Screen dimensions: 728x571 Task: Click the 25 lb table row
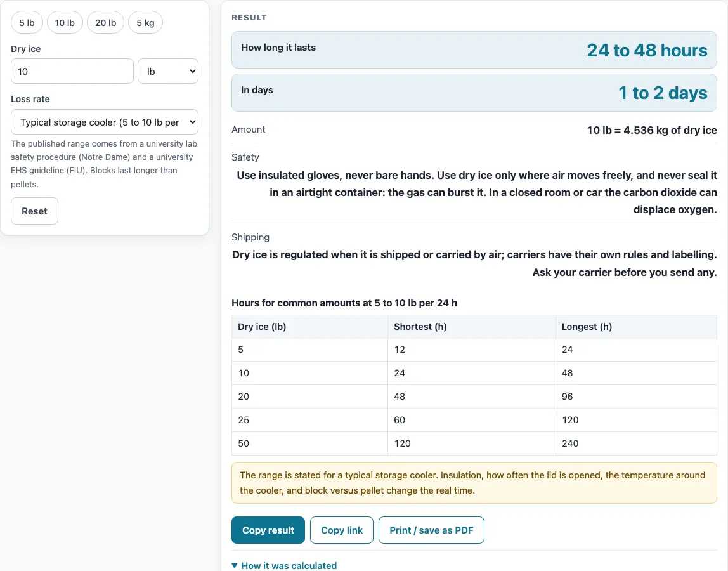point(474,420)
